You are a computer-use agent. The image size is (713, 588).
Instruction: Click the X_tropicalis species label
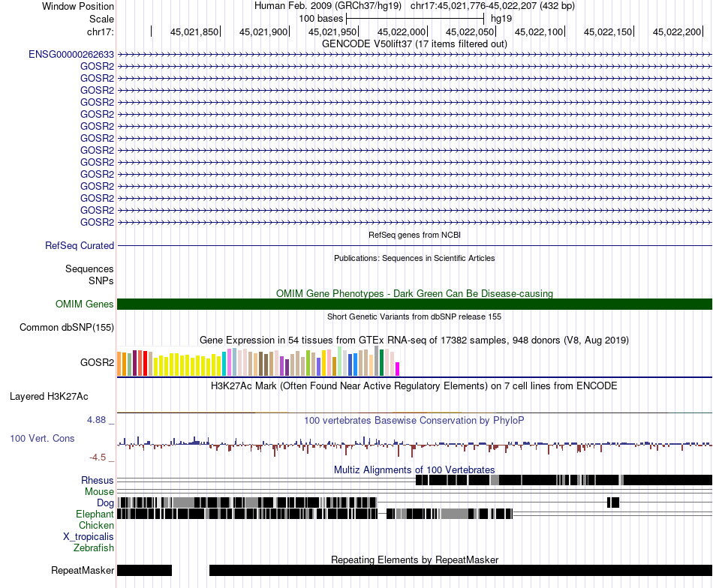[x=89, y=537]
